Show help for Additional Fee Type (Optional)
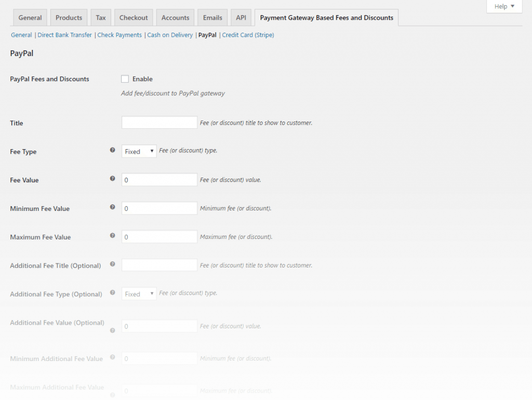Image resolution: width=532 pixels, height=400 pixels. (112, 292)
